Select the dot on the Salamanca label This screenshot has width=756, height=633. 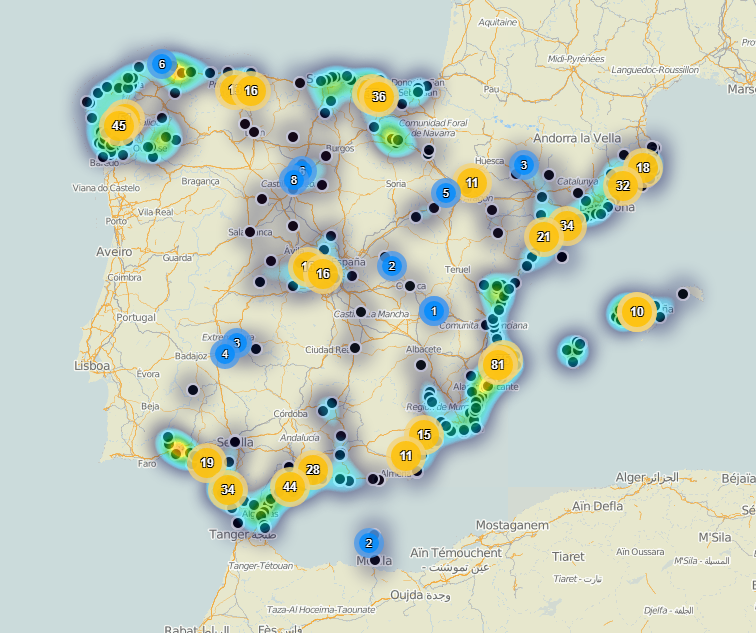click(250, 232)
